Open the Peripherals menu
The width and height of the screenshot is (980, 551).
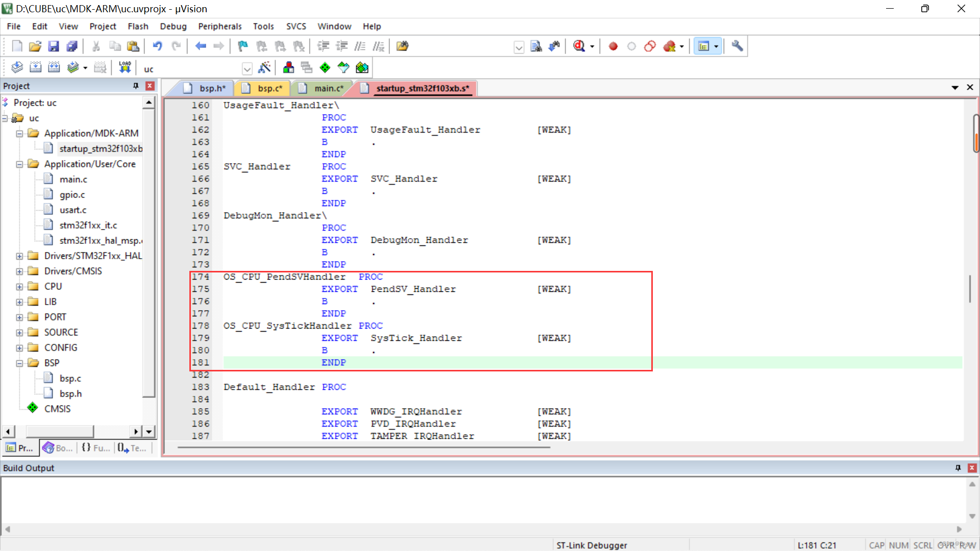coord(219,26)
